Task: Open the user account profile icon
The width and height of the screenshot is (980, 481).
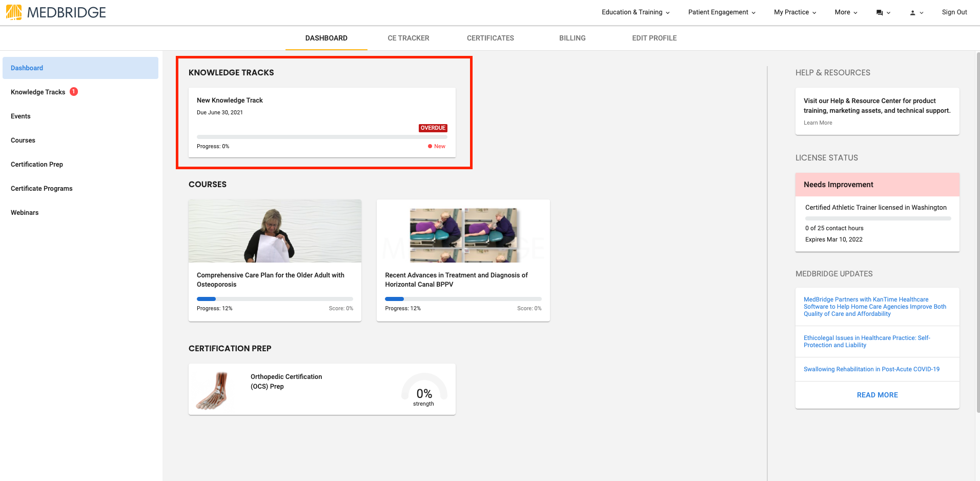Action: click(x=912, y=13)
